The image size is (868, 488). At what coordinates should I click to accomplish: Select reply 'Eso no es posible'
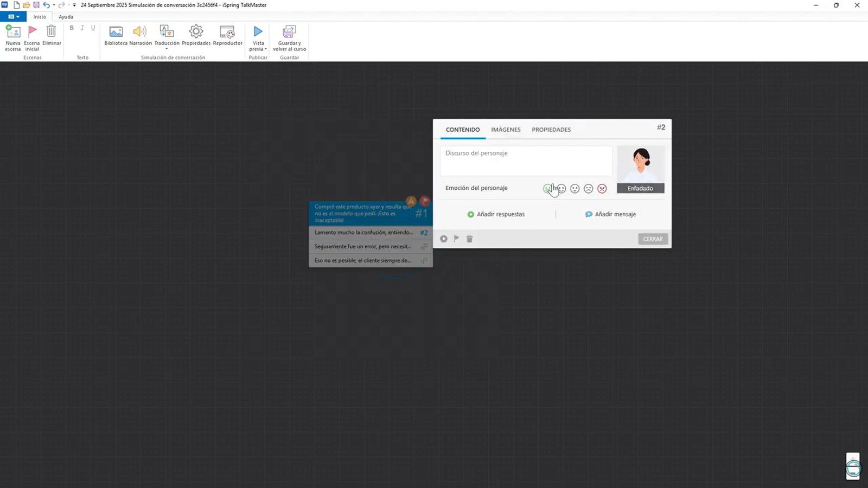point(371,261)
